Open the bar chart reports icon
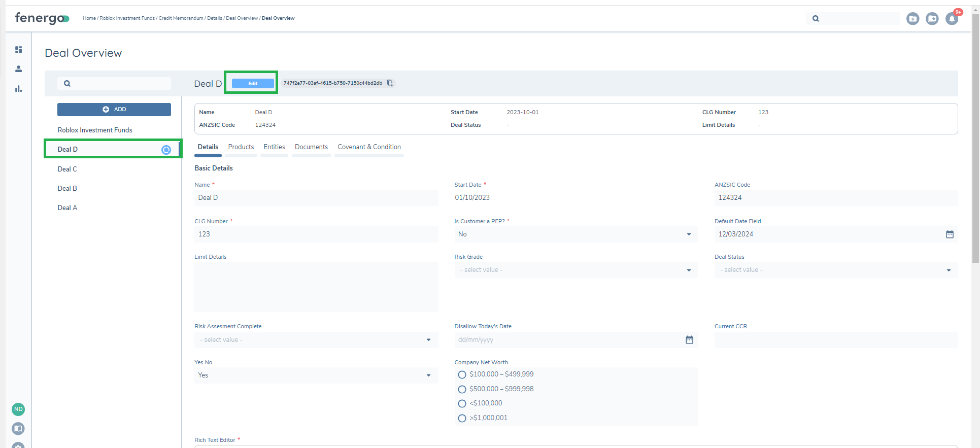Image resolution: width=980 pixels, height=448 pixels. click(x=18, y=89)
